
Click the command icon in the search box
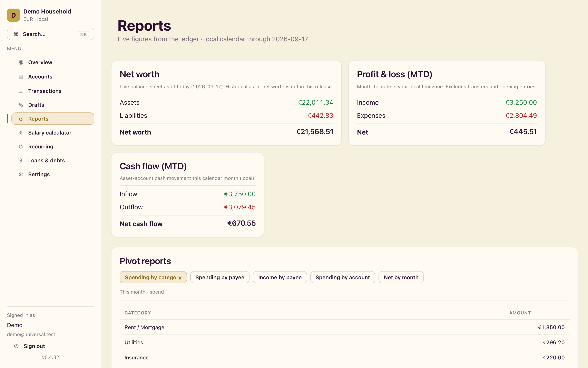coord(16,34)
